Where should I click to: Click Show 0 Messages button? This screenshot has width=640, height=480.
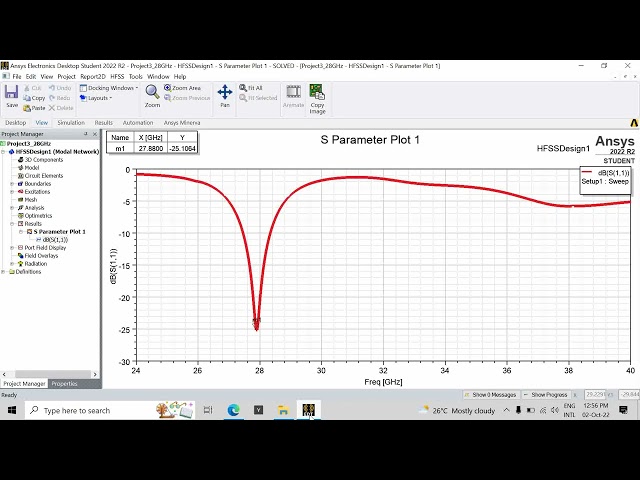(491, 395)
